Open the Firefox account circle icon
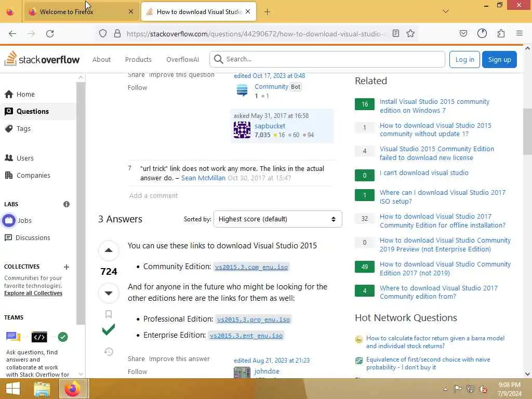The image size is (532, 399). click(x=482, y=33)
